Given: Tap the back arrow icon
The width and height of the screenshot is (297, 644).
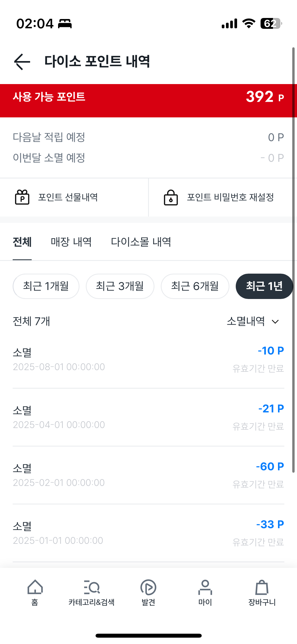Looking at the screenshot, I should coord(22,62).
